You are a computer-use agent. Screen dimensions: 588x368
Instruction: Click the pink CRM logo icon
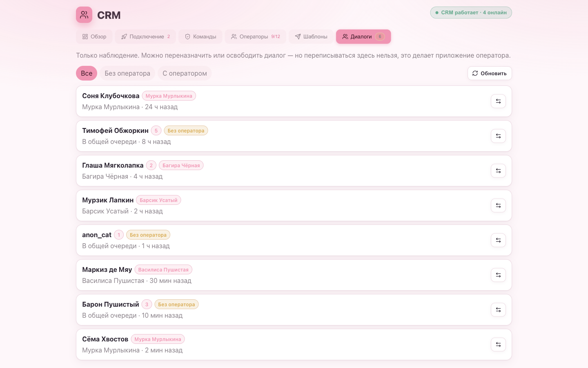click(x=84, y=15)
